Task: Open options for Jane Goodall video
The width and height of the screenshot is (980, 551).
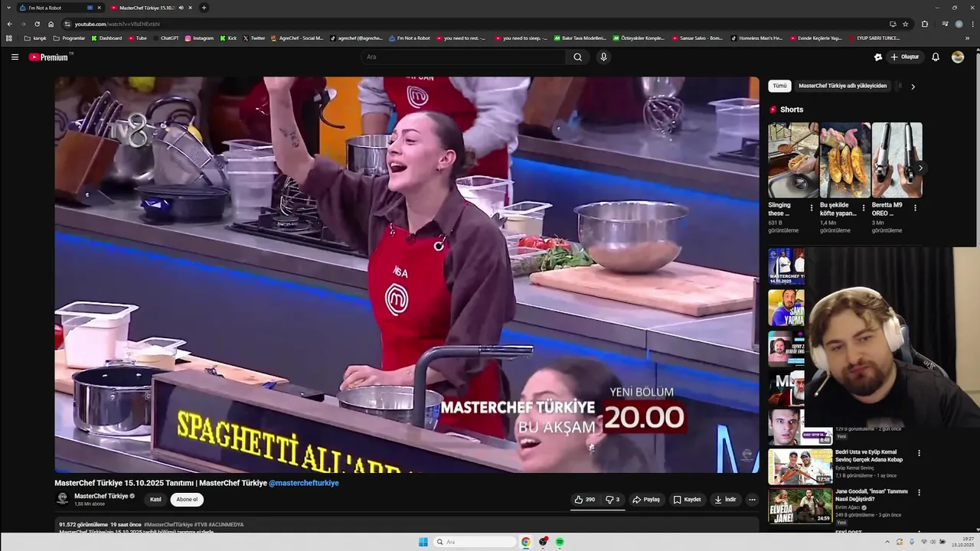Action: click(919, 493)
